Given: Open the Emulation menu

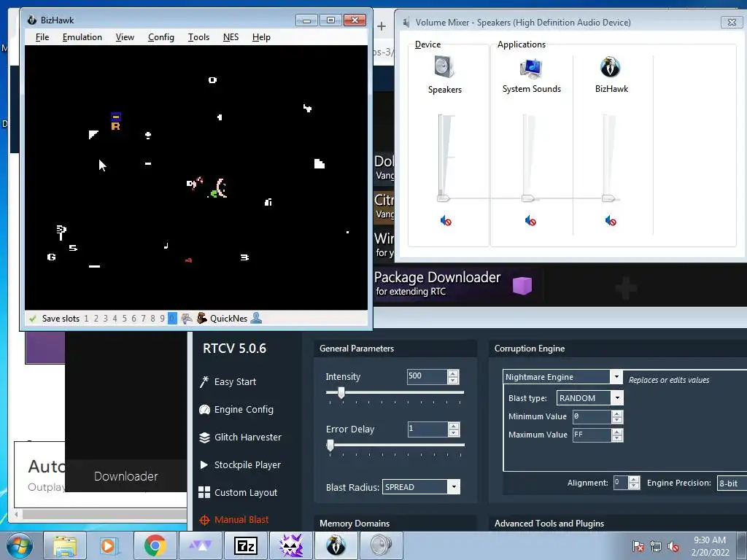Looking at the screenshot, I should [82, 37].
